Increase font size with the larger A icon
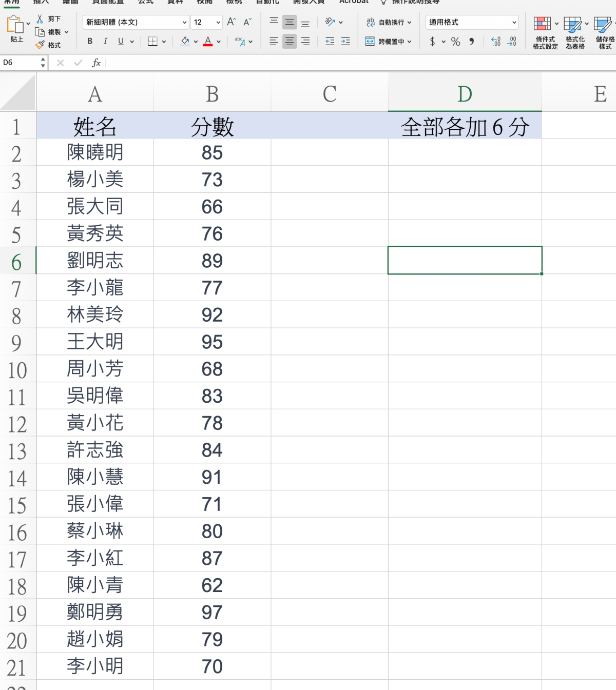 pos(232,22)
